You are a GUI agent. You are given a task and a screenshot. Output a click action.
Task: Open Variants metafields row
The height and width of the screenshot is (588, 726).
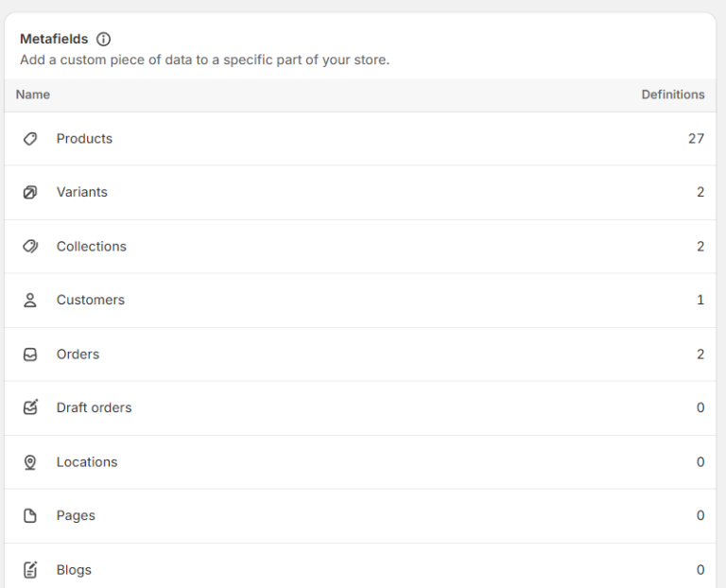[x=360, y=192]
